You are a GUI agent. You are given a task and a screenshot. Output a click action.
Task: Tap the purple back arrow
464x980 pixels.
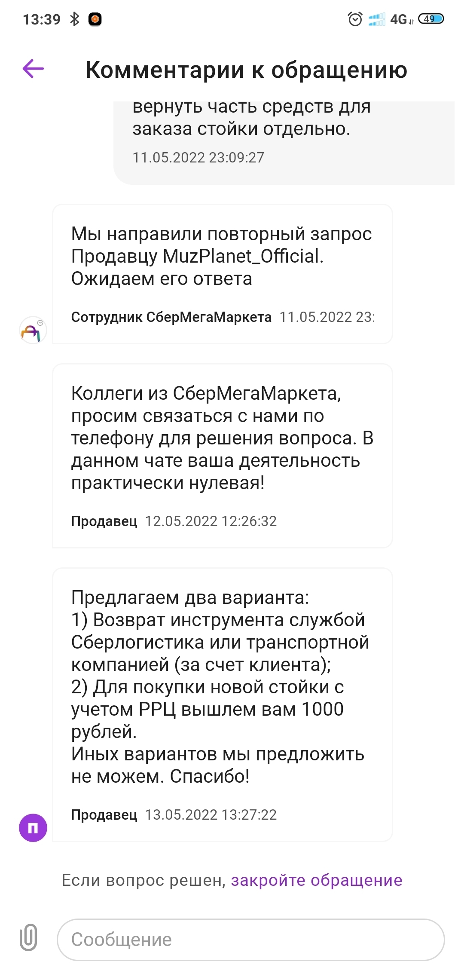[33, 69]
